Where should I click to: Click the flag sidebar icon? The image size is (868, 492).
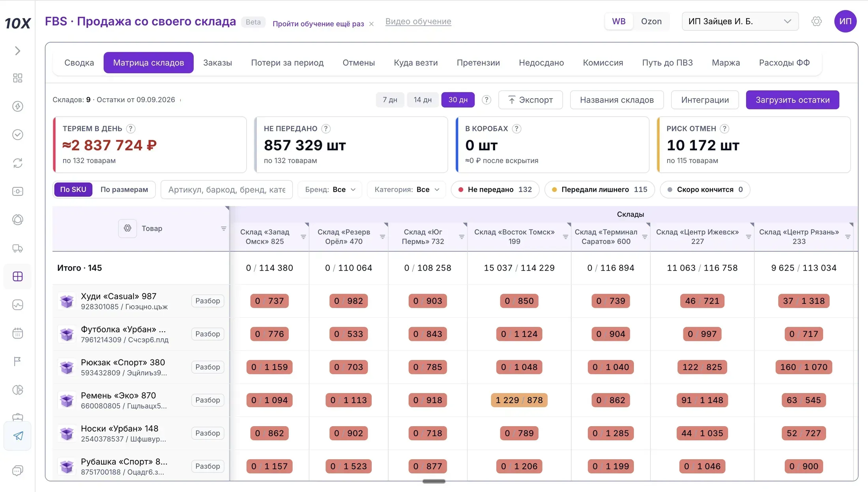click(x=17, y=361)
